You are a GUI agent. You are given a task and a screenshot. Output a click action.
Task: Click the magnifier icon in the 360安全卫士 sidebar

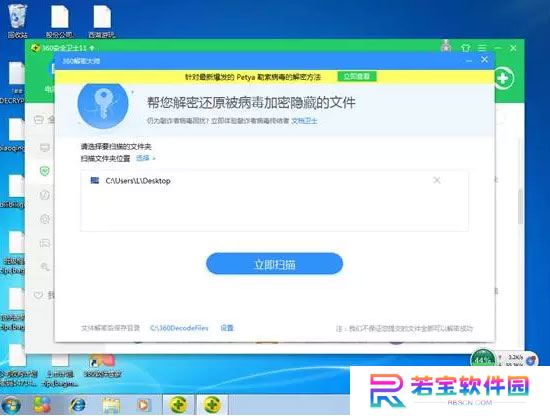tap(45, 267)
